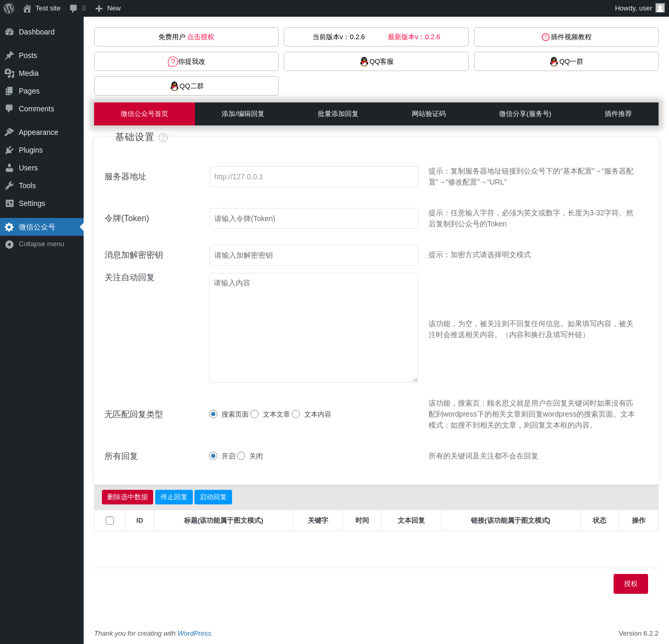Click the 时间 column header
This screenshot has width=669, height=644.
[x=362, y=521]
